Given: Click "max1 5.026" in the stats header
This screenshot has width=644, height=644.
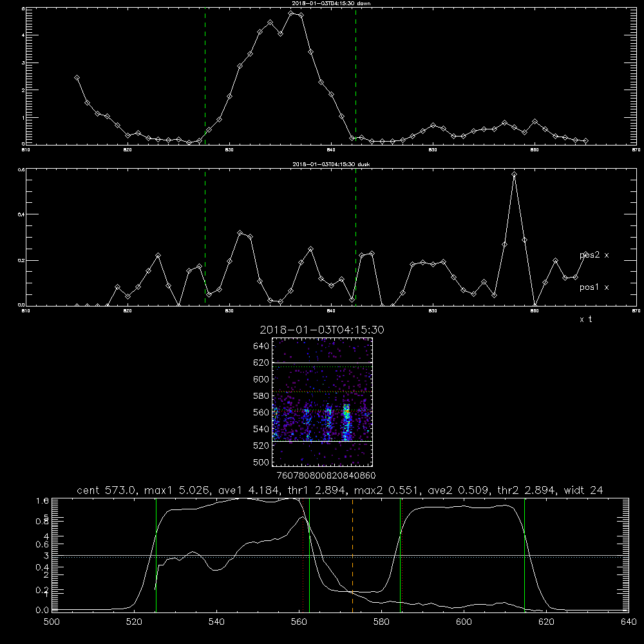Looking at the screenshot, I should (x=176, y=490).
